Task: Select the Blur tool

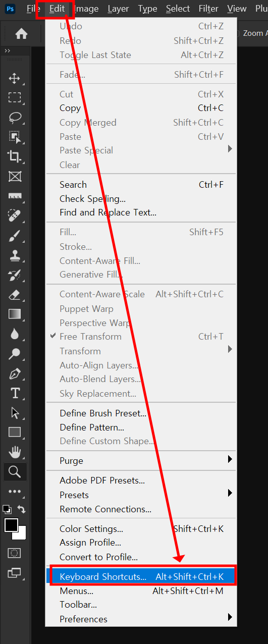Action: [x=15, y=334]
